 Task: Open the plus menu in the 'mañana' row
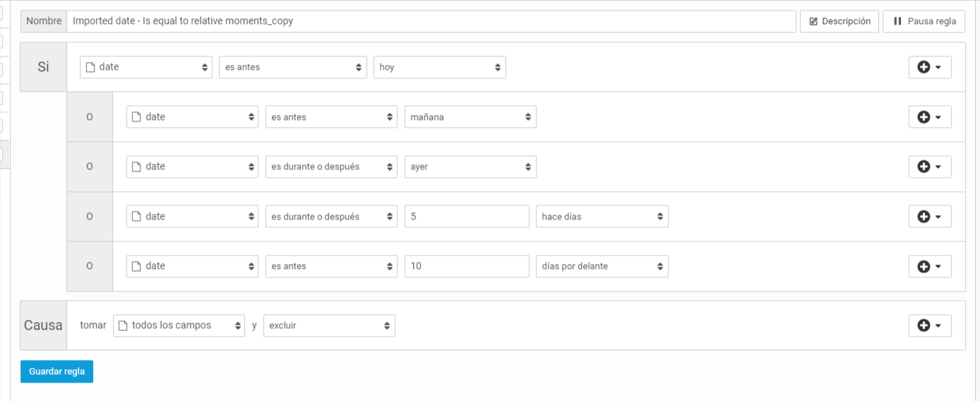(930, 117)
